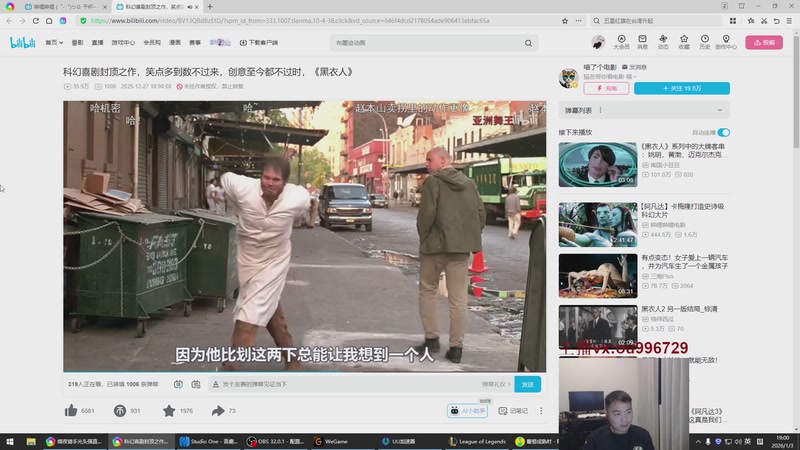
Task: Like the video with the thumbs-up icon
Action: (x=71, y=411)
